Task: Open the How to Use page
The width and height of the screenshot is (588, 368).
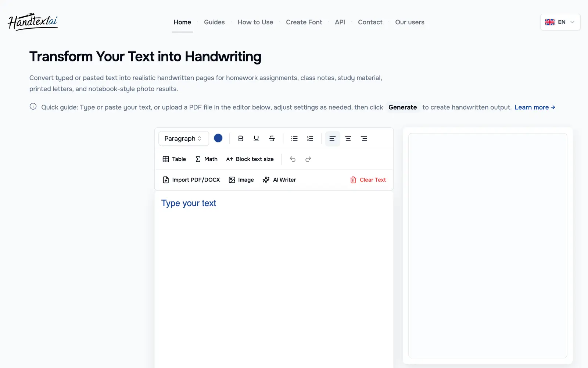Action: (255, 22)
